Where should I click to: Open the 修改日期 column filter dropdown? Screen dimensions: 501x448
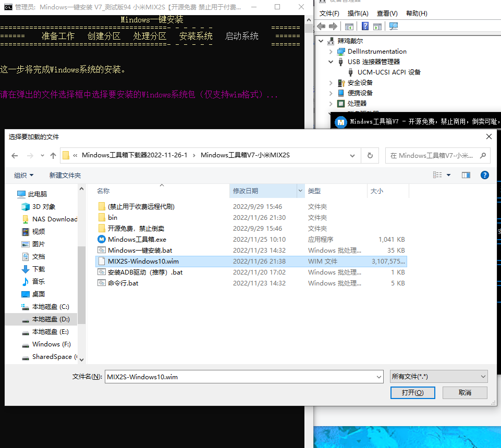(x=300, y=191)
